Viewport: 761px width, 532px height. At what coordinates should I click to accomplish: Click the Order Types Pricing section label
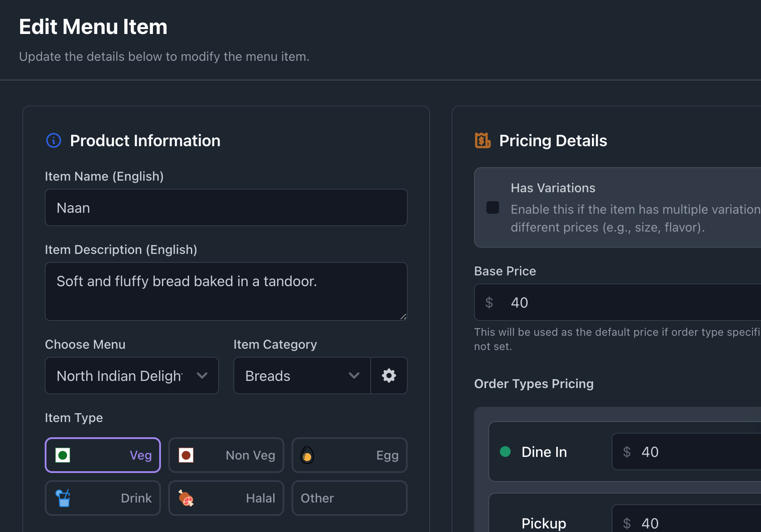click(533, 384)
